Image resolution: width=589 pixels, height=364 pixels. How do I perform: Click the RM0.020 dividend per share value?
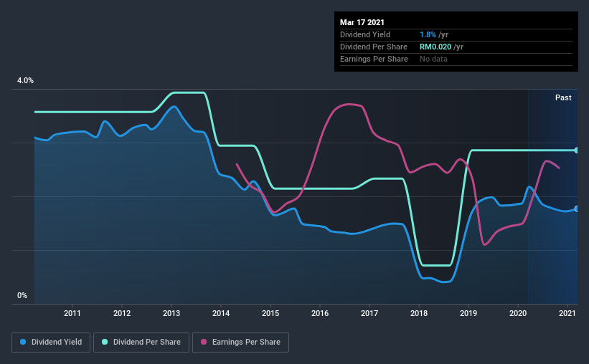435,47
